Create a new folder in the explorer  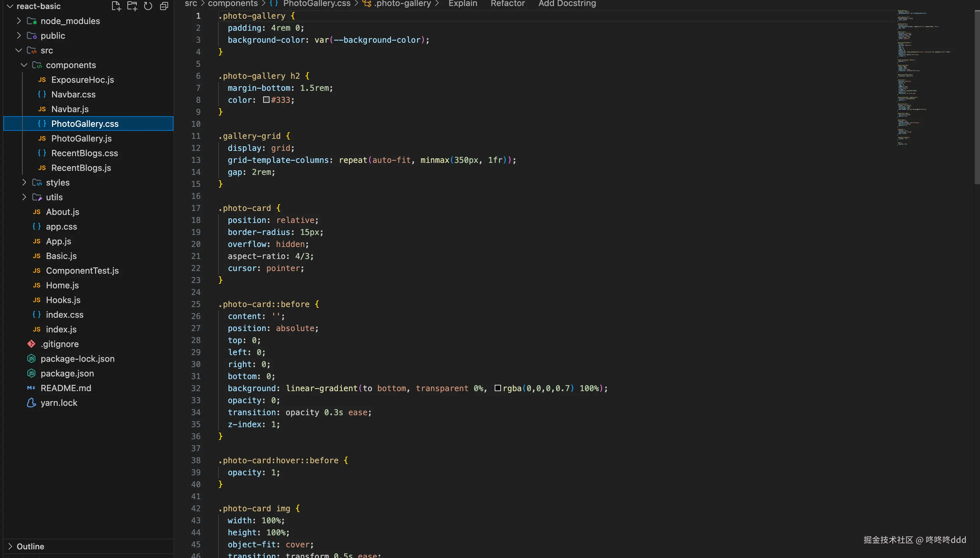point(132,6)
